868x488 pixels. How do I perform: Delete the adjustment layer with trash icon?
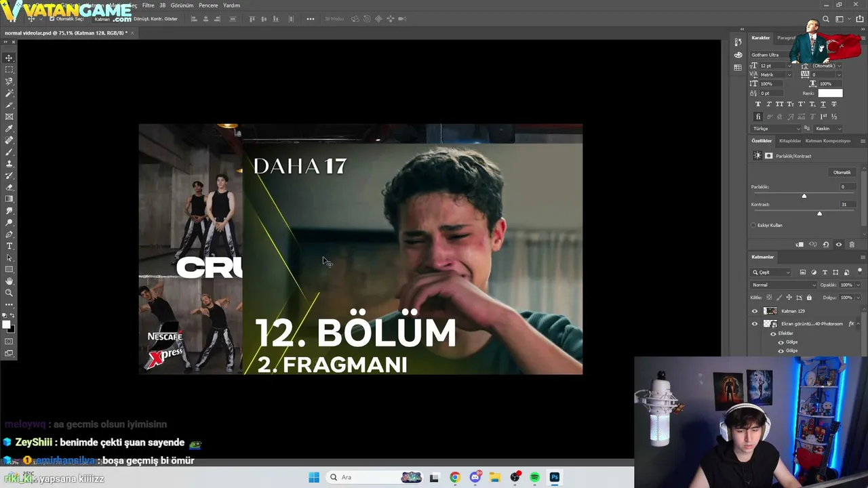tap(852, 245)
